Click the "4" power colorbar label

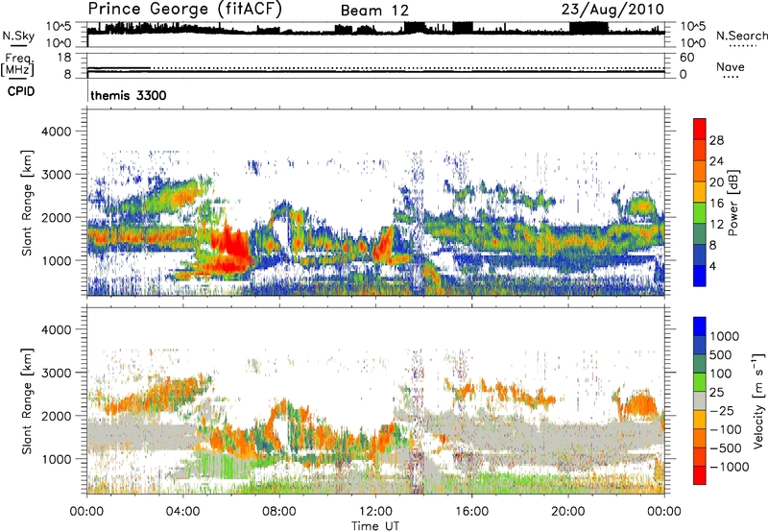713,266
